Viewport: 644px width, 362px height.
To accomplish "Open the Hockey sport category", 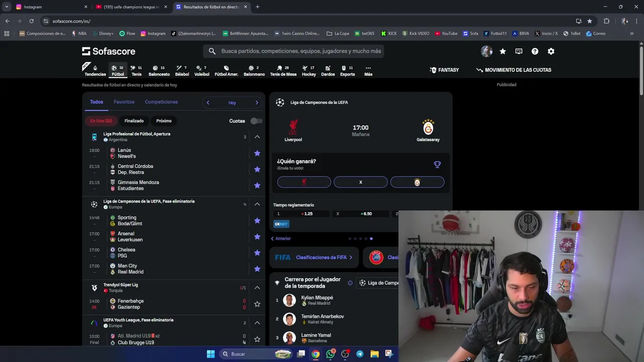I will [x=309, y=70].
